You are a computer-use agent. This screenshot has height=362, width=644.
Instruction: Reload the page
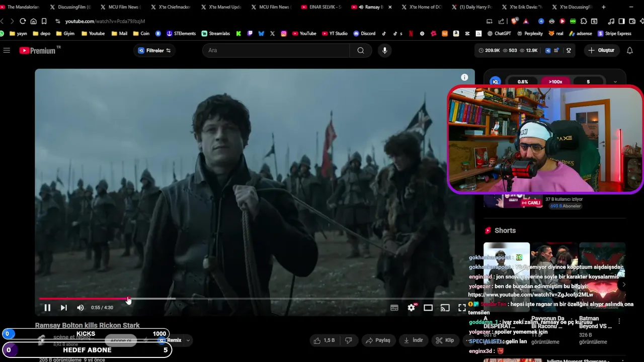pos(23,21)
